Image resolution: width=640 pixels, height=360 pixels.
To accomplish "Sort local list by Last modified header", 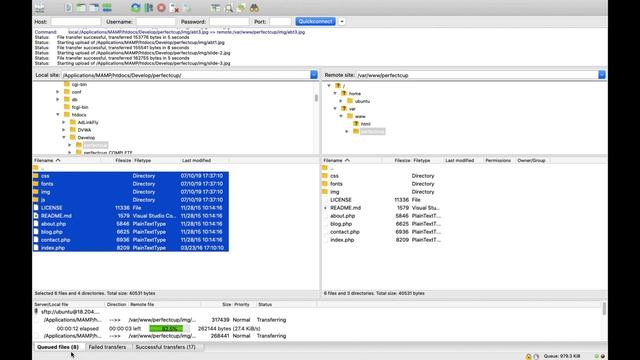I will (x=204, y=160).
